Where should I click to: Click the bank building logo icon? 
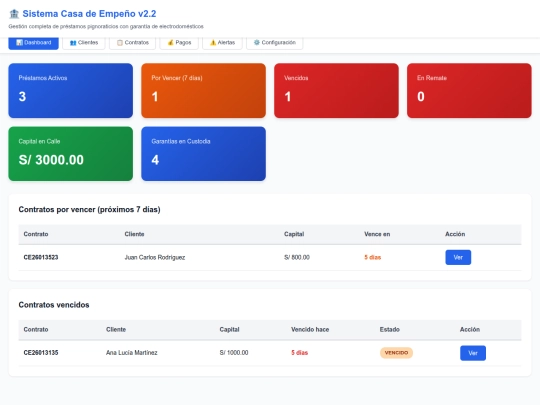[x=14, y=14]
